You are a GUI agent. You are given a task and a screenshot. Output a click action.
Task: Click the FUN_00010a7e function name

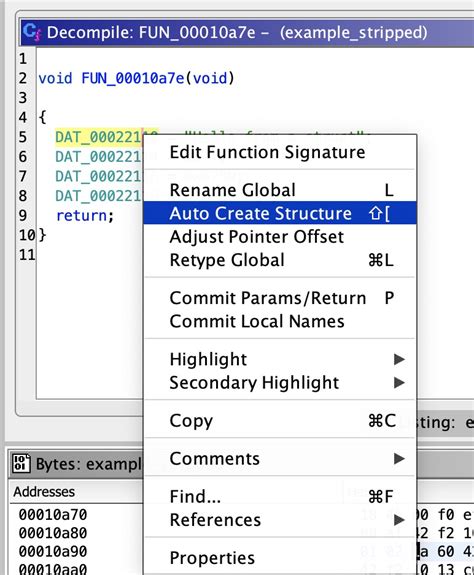(x=133, y=78)
